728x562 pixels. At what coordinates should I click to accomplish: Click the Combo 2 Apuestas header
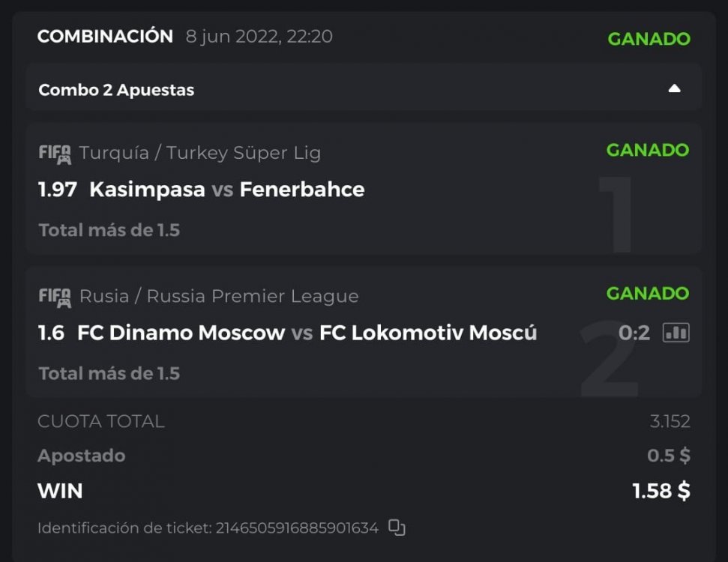click(116, 90)
